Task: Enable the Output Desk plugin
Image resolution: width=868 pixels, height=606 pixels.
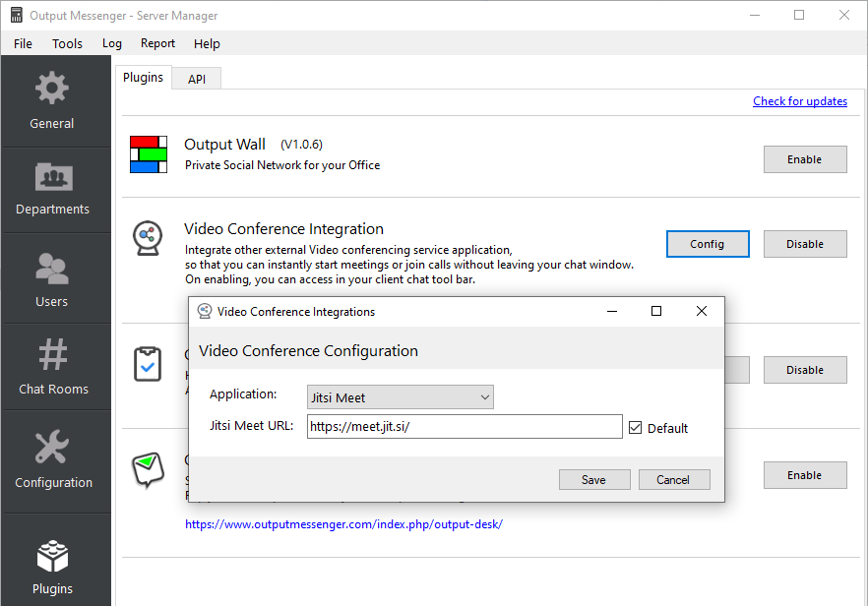Action: (x=805, y=475)
